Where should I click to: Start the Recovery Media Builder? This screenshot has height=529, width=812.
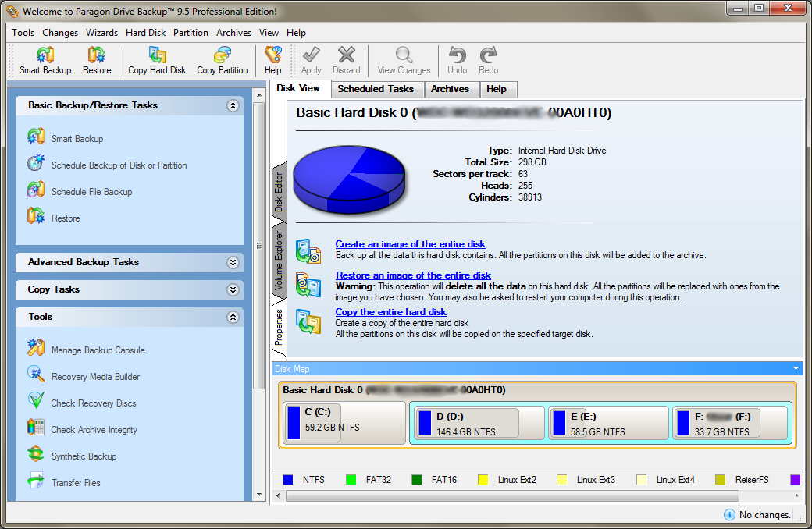[95, 377]
